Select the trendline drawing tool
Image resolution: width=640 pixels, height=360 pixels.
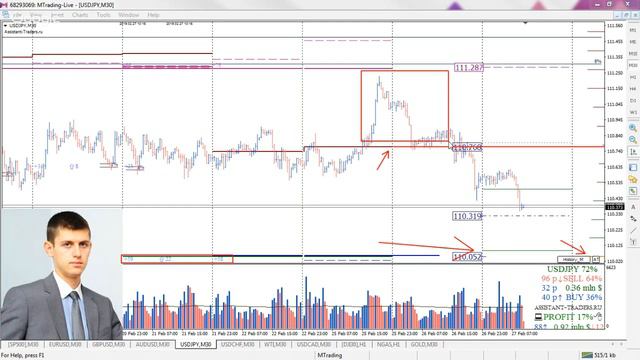[633, 231]
